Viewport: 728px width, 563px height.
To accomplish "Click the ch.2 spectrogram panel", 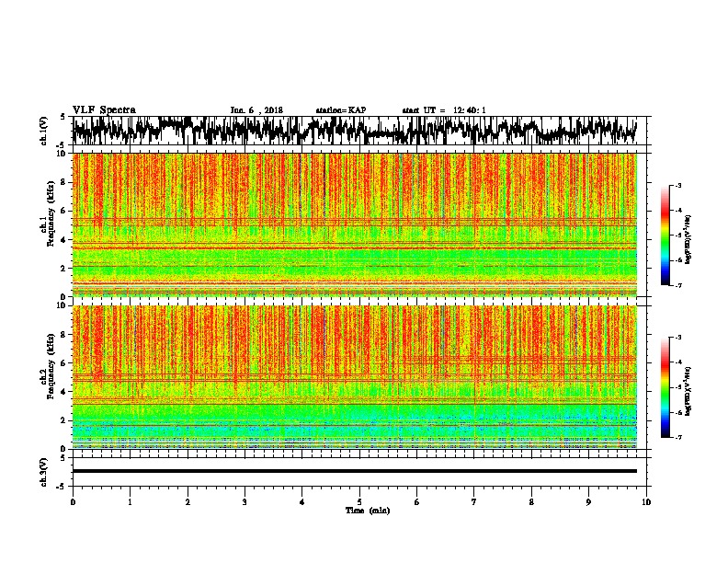I will point(354,377).
